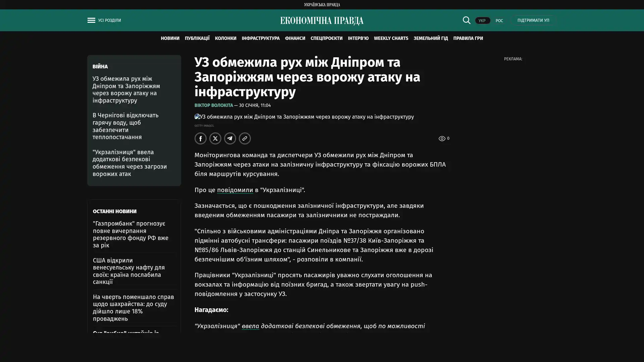Viewport: 644px width, 362px height.
Task: Follow the повідомили link in the article
Action: click(235, 190)
